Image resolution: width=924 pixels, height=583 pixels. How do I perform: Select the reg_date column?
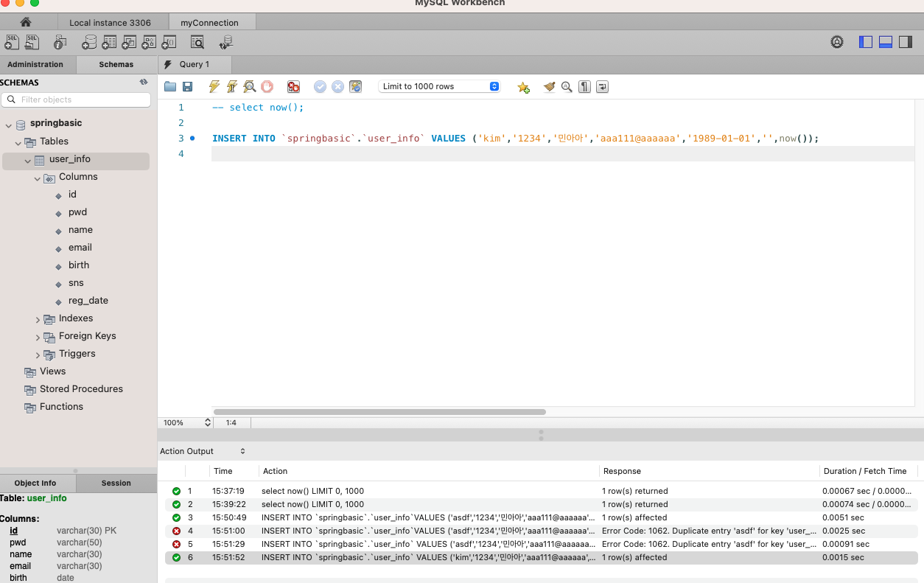click(x=88, y=301)
